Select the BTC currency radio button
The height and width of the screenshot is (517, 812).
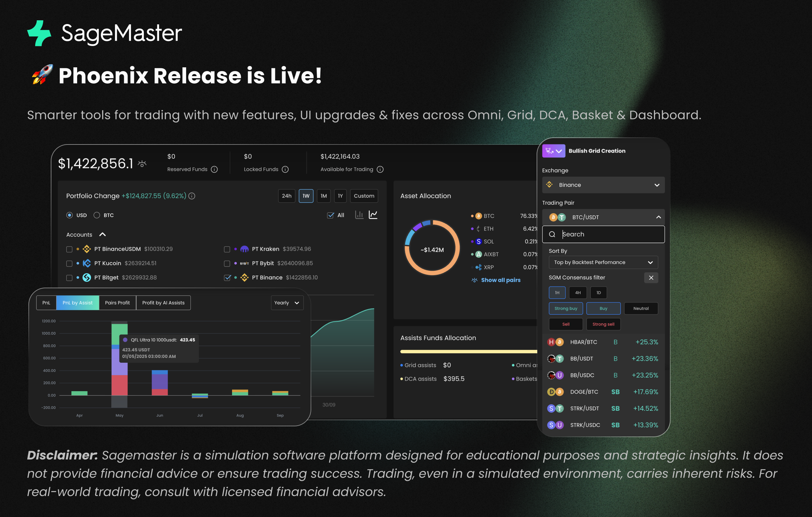pos(97,215)
